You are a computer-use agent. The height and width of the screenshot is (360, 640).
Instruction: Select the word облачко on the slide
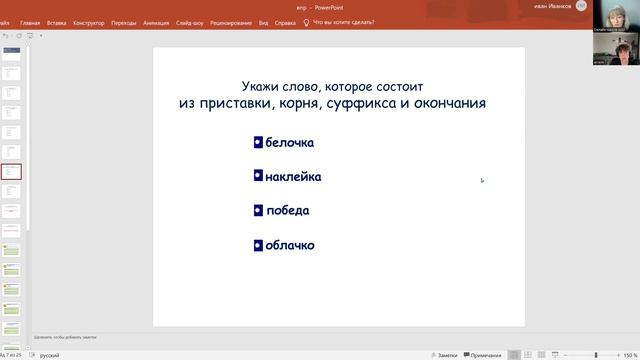290,245
